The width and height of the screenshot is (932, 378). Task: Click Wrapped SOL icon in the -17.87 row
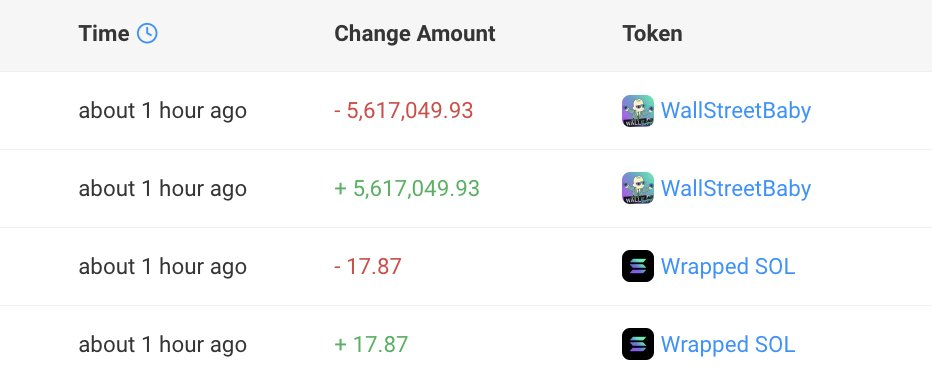(638, 266)
